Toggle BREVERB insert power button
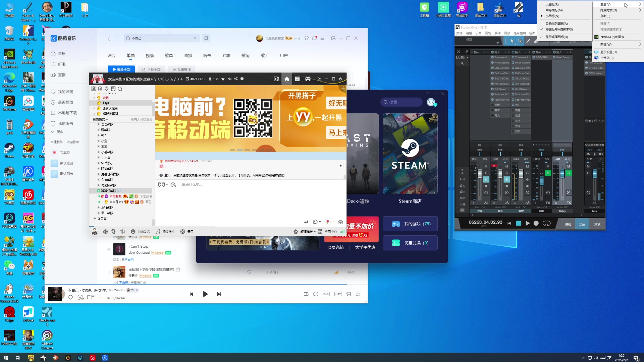 click(x=534, y=57)
